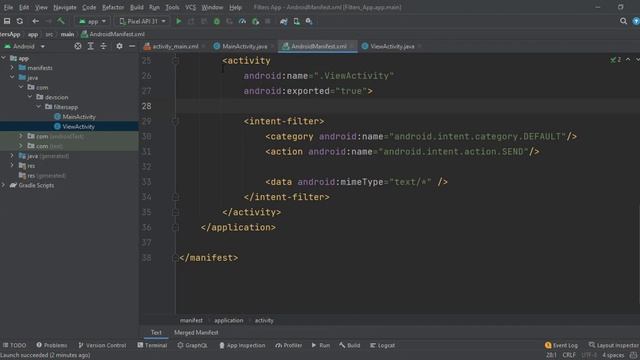Open the TODO tool window
Viewport: 640px width, 360px height.
point(15,345)
